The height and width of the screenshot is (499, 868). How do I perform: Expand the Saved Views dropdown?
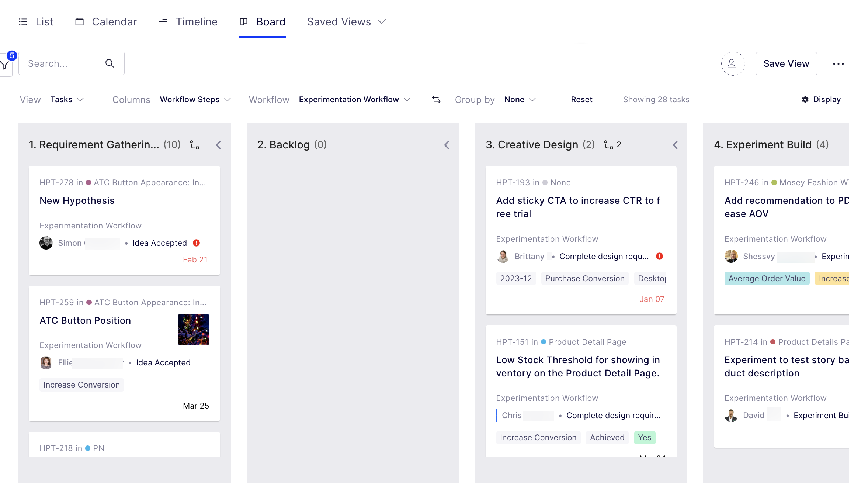[347, 22]
